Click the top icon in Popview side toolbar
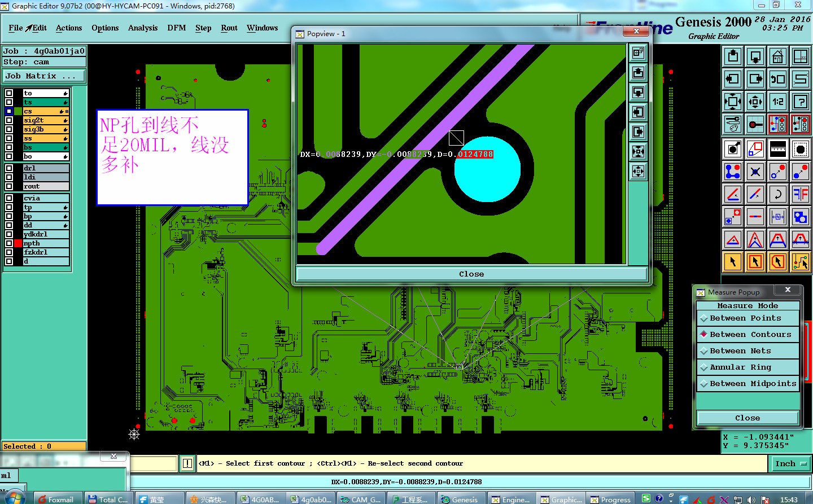 [638, 53]
